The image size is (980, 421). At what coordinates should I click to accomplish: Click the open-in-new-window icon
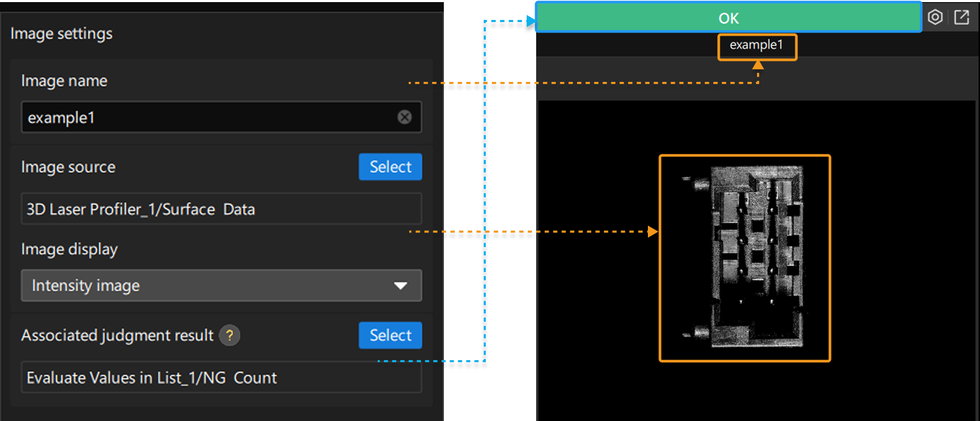coord(962,17)
